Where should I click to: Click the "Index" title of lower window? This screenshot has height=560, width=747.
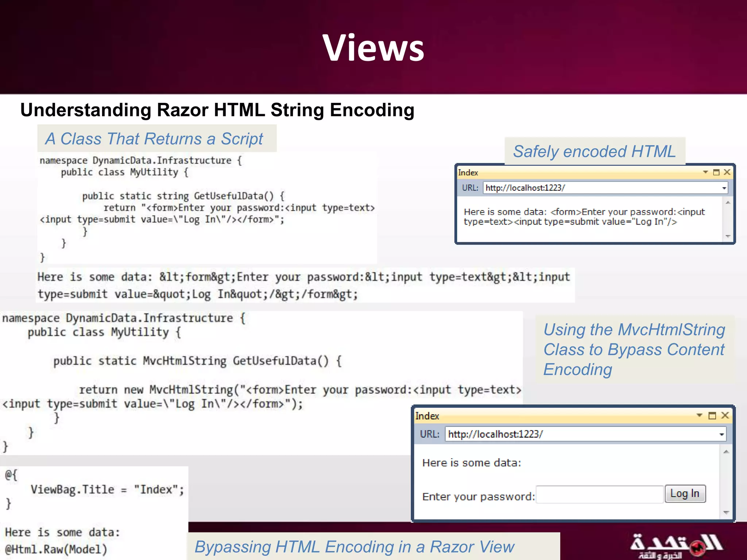coord(427,416)
